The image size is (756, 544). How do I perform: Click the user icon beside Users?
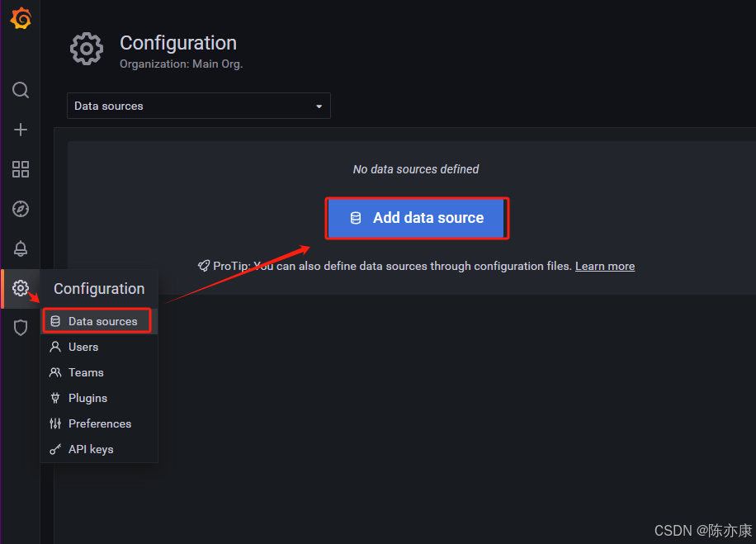[55, 347]
